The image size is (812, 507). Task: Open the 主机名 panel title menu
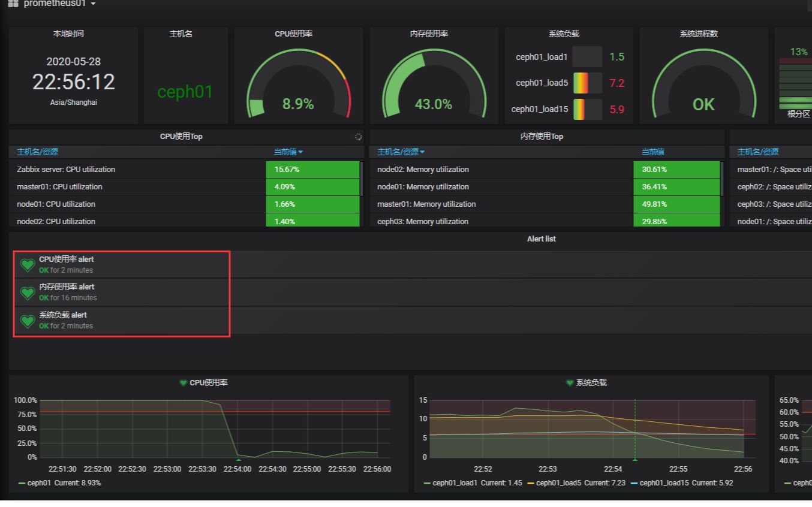coord(181,34)
